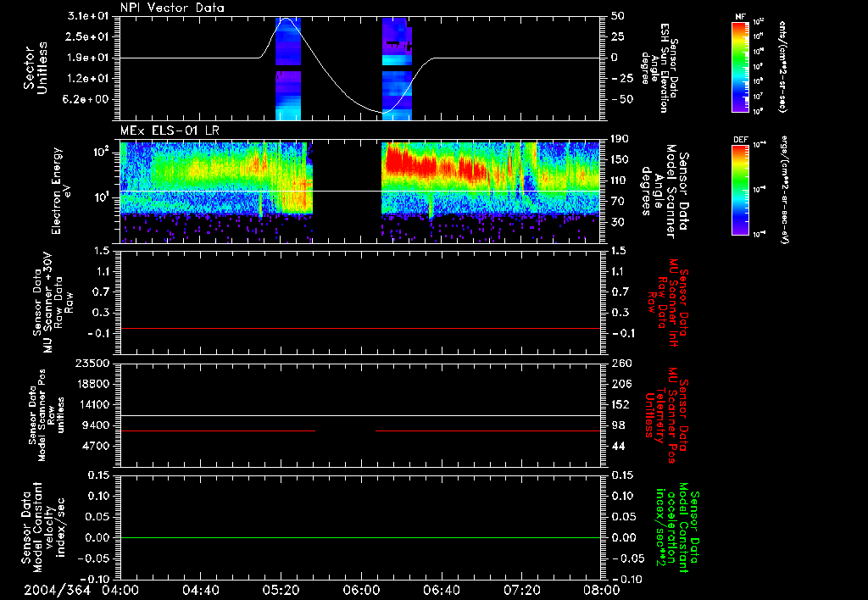
Task: Click the white sun elevation curve peak
Action: [x=287, y=19]
